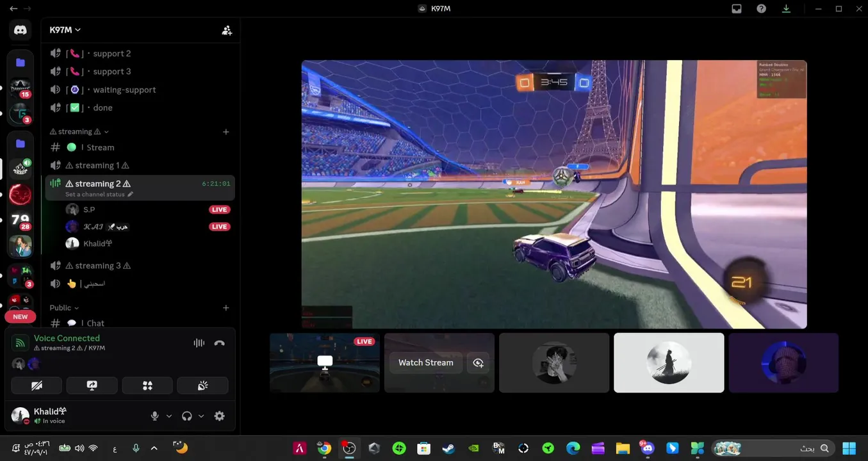868x461 pixels.
Task: Join the streaming 1 voice channel
Action: (140, 165)
